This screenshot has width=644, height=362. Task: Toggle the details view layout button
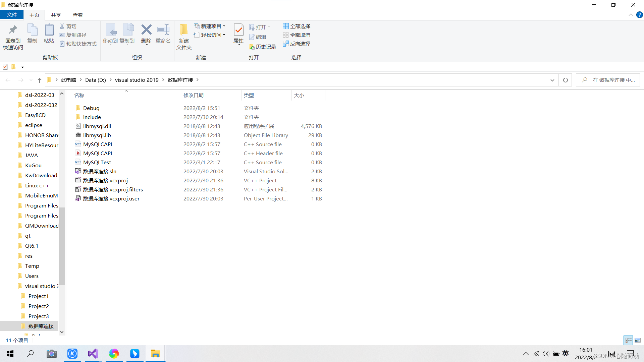pyautogui.click(x=628, y=340)
